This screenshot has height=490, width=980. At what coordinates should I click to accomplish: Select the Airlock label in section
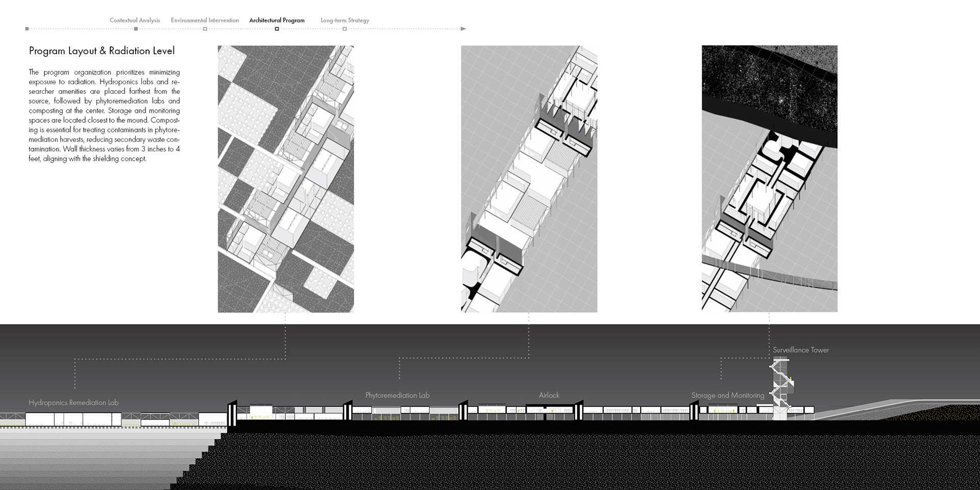tap(549, 396)
